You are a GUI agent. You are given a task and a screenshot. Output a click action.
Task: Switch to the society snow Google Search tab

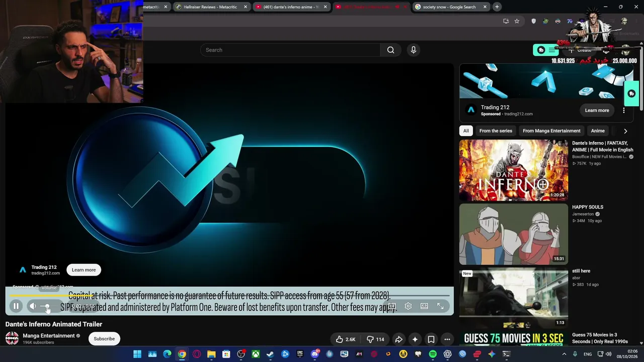click(451, 7)
